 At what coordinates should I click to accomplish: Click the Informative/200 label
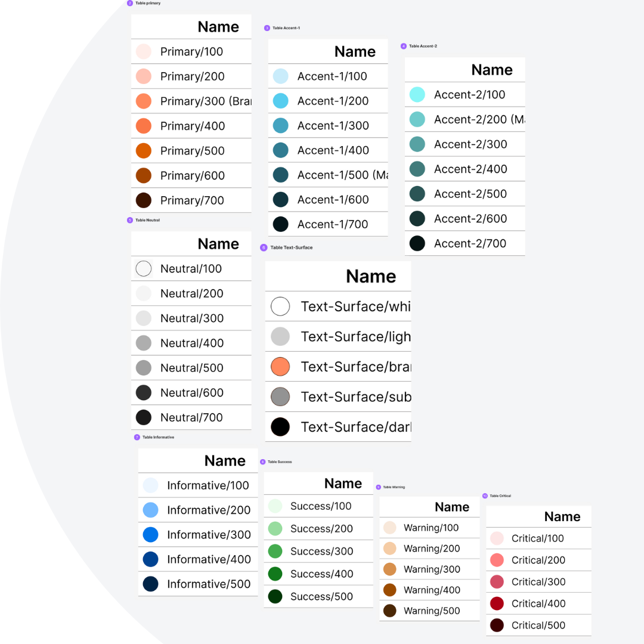[209, 510]
